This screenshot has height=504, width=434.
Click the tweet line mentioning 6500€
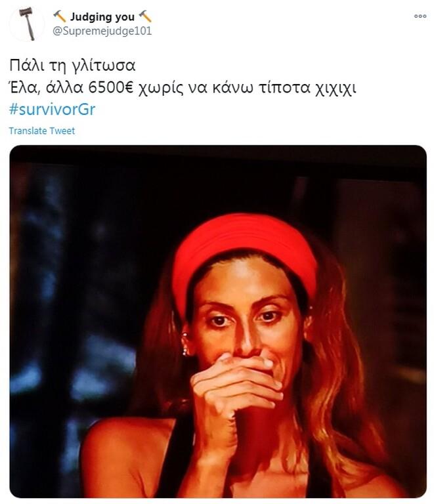click(183, 87)
